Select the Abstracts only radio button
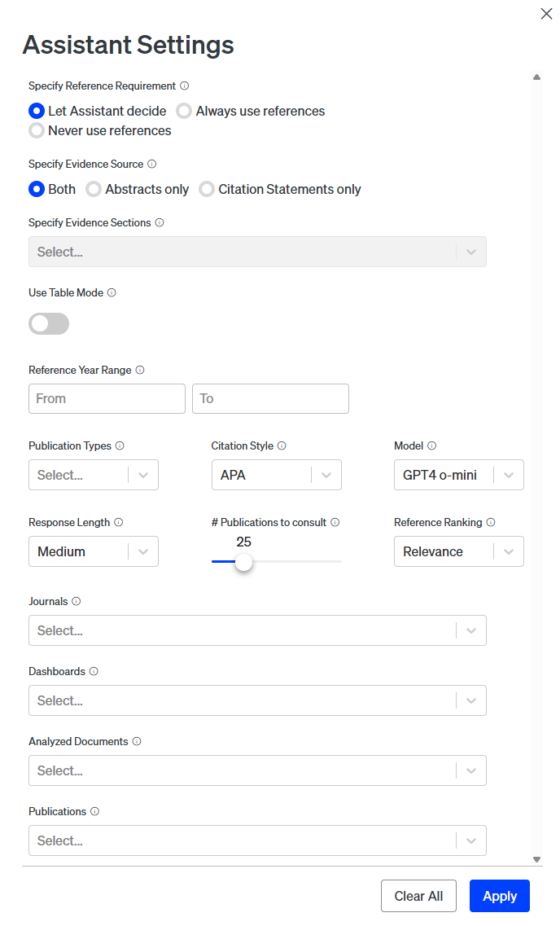This screenshot has width=560, height=926. [x=94, y=189]
